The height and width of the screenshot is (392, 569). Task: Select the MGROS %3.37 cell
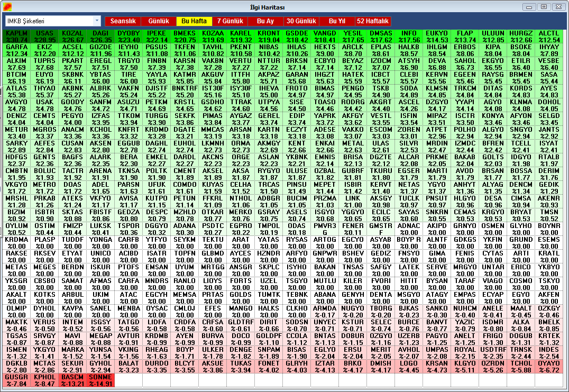click(44, 133)
